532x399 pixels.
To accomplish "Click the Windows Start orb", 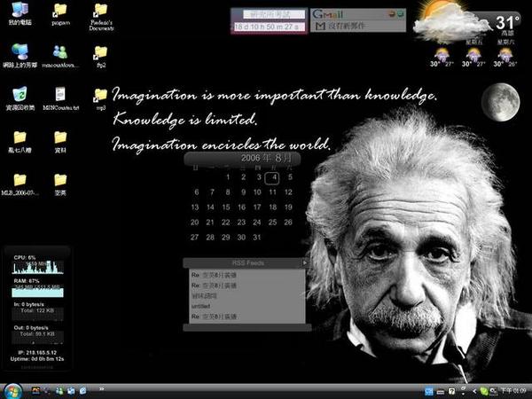I will (12, 391).
